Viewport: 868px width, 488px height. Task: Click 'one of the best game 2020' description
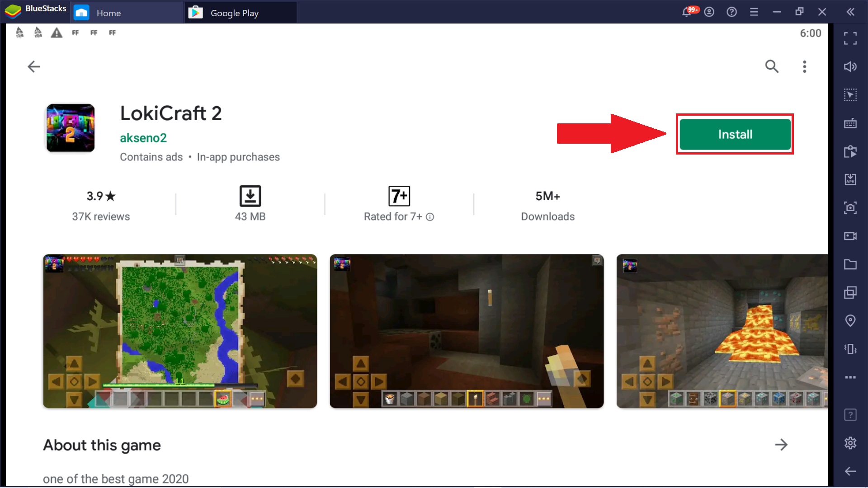click(x=116, y=479)
